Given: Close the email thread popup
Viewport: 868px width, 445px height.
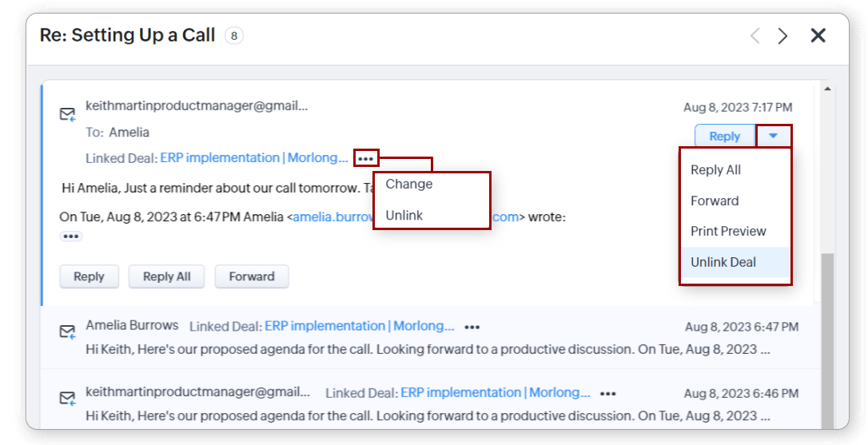Looking at the screenshot, I should point(818,36).
